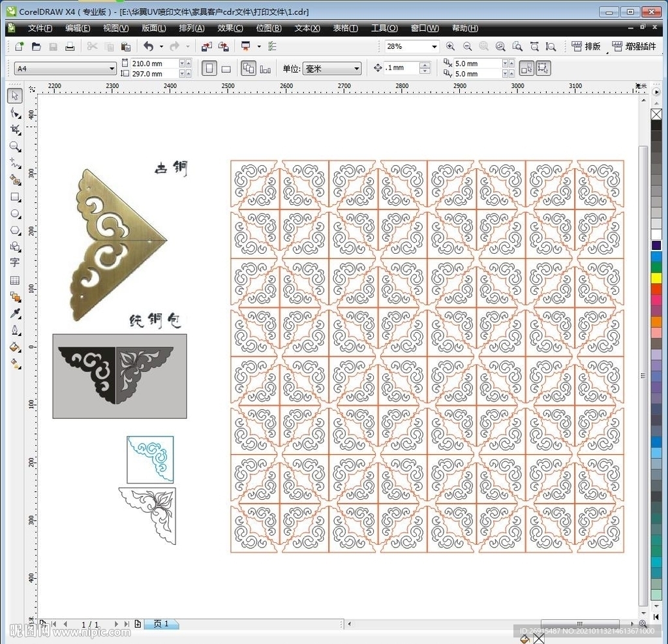Pick the yellow swatch in color palette
Screen dimensions: 668x644
(x=656, y=278)
